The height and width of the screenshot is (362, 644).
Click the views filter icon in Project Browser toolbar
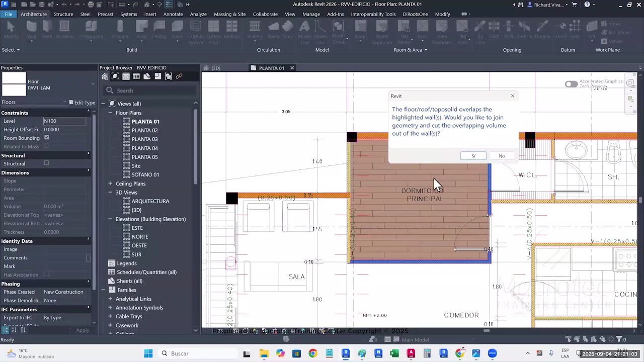point(115,76)
